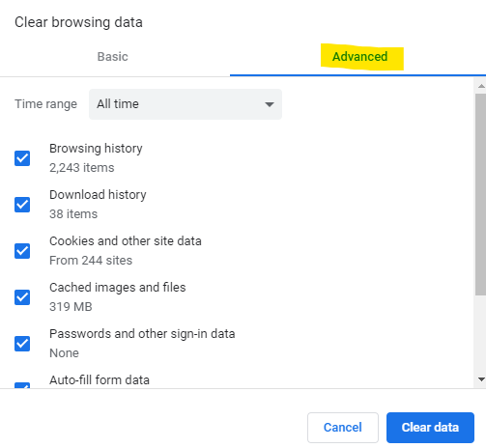Click the Cached images and files label

118,288
